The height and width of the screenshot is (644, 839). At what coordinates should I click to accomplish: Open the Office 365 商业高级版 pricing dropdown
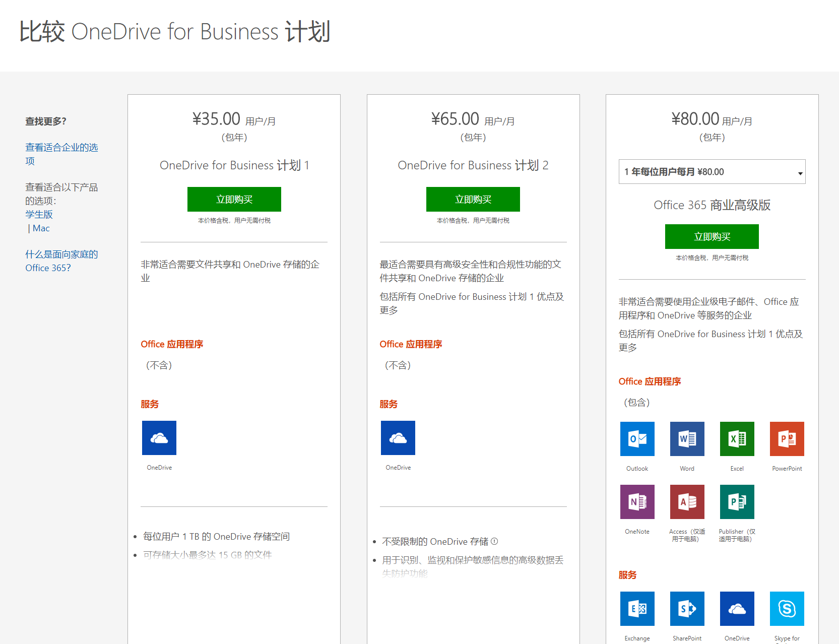(x=712, y=171)
